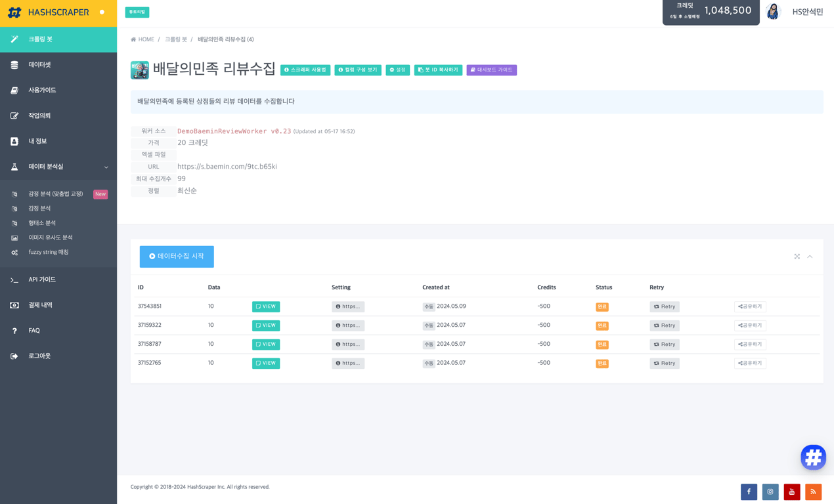Click Retry for ID 37152765

pyautogui.click(x=665, y=364)
